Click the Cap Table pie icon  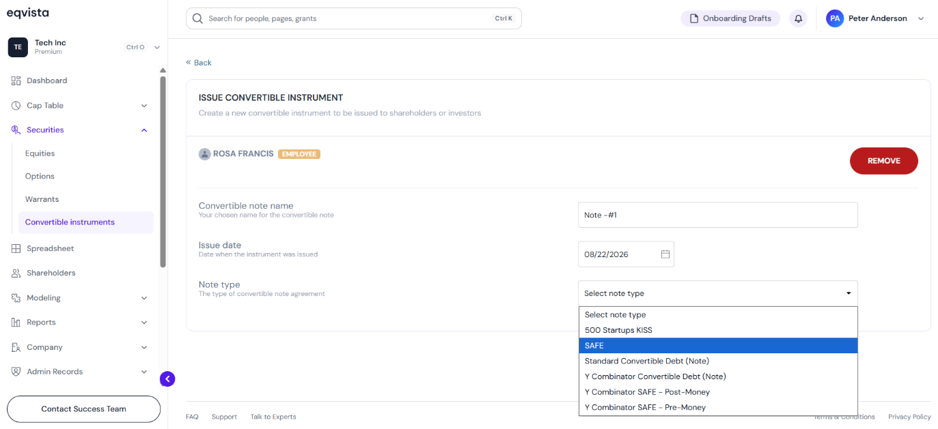16,105
